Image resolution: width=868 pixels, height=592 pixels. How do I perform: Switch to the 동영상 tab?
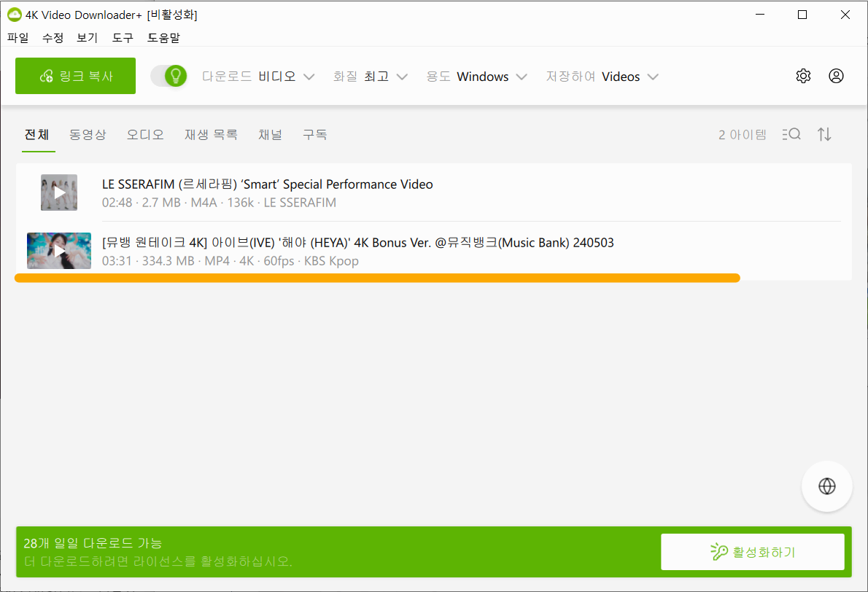point(88,134)
